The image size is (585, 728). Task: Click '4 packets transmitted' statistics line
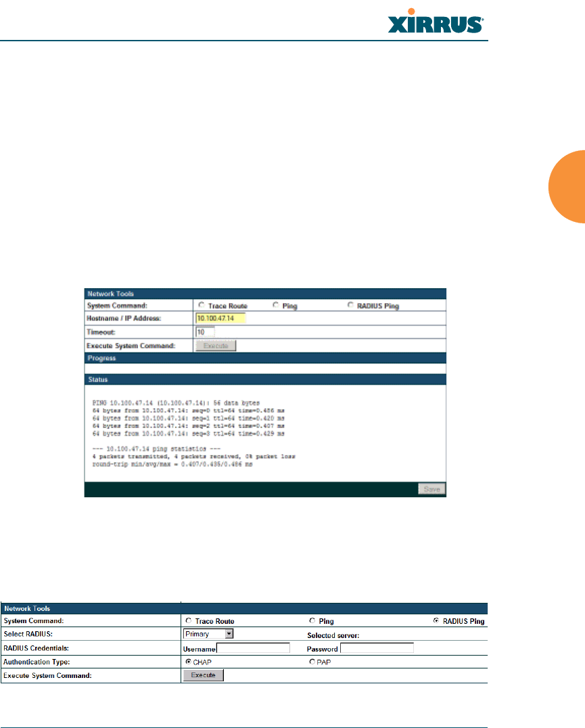(x=194, y=457)
